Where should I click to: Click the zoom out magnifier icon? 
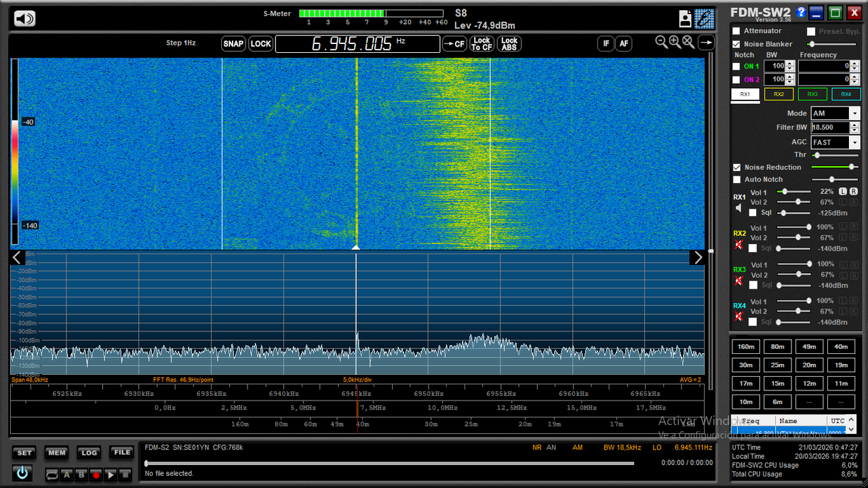pyautogui.click(x=662, y=42)
